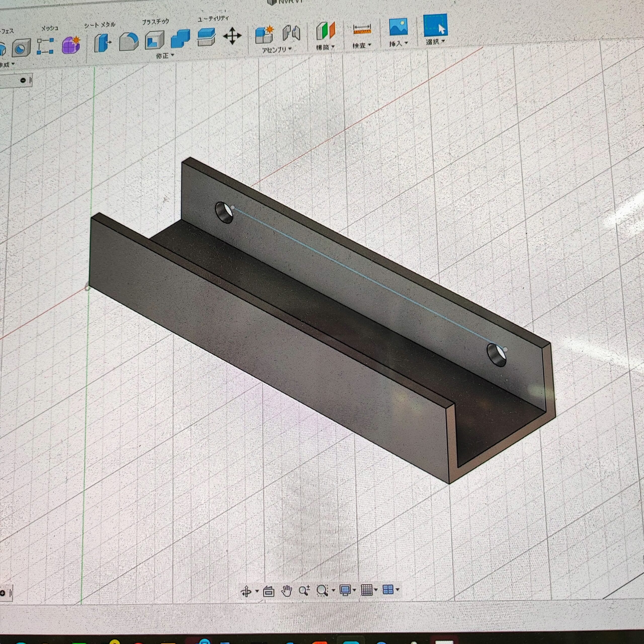The height and width of the screenshot is (644, 644).
Task: Open the purple Create Form tool
Action: coord(71,45)
